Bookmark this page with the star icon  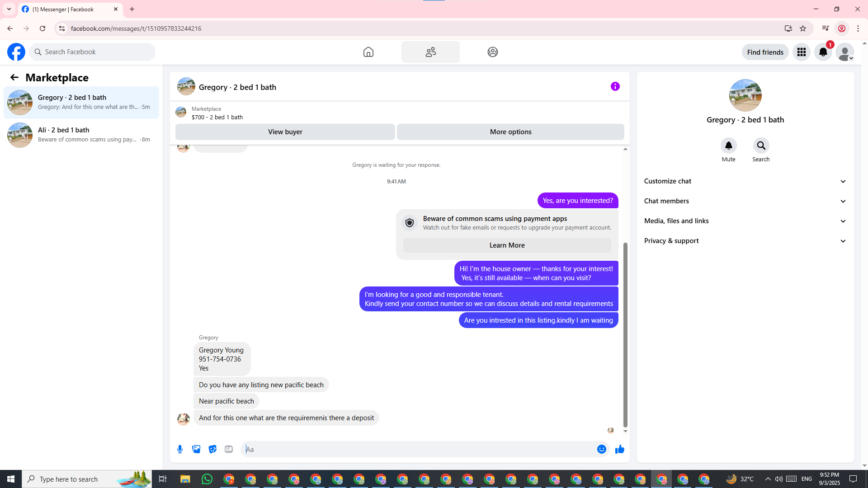click(803, 28)
